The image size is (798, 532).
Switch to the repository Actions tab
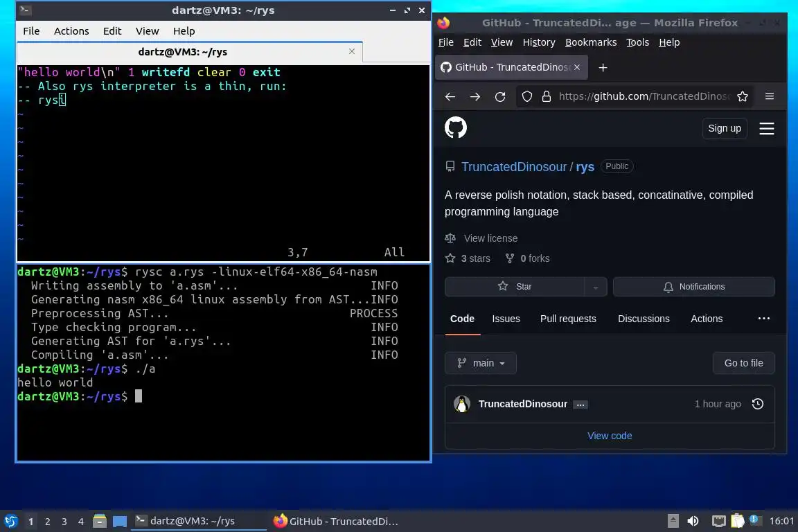click(x=707, y=319)
